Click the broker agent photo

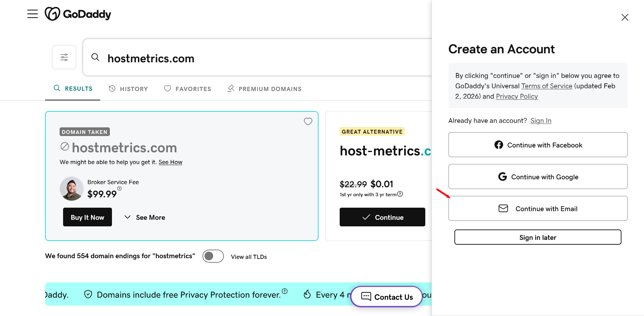[x=72, y=189]
